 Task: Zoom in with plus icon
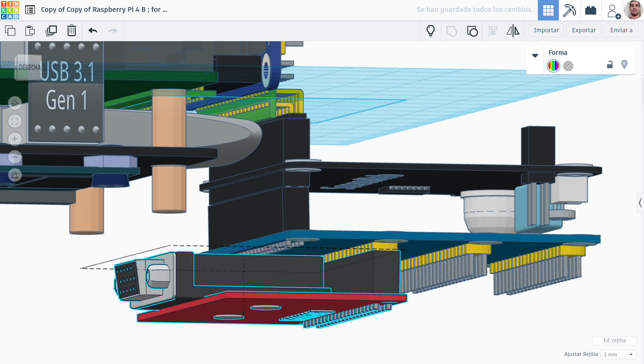[15, 139]
